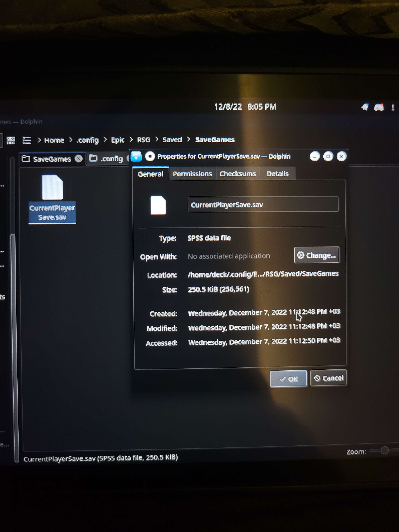
Task: Toggle the pin on all desktops button
Action: (150, 156)
